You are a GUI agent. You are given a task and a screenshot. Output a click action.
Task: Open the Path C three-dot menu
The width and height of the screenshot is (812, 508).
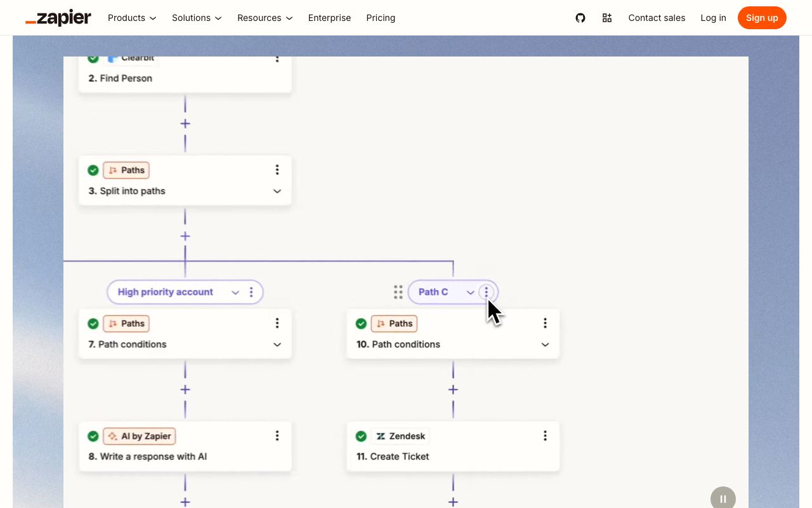click(487, 292)
